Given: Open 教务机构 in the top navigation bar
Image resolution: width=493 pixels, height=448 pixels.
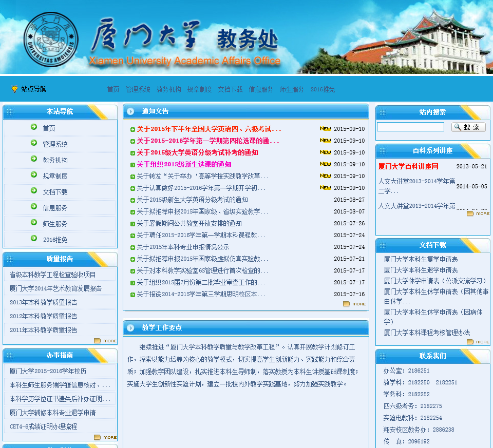Looking at the screenshot, I should point(168,89).
